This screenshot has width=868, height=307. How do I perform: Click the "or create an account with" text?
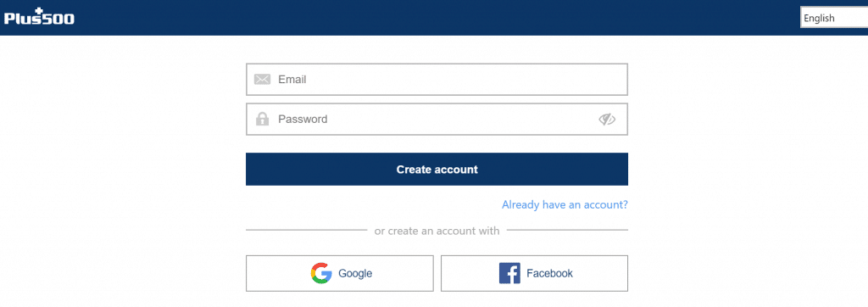(x=437, y=231)
